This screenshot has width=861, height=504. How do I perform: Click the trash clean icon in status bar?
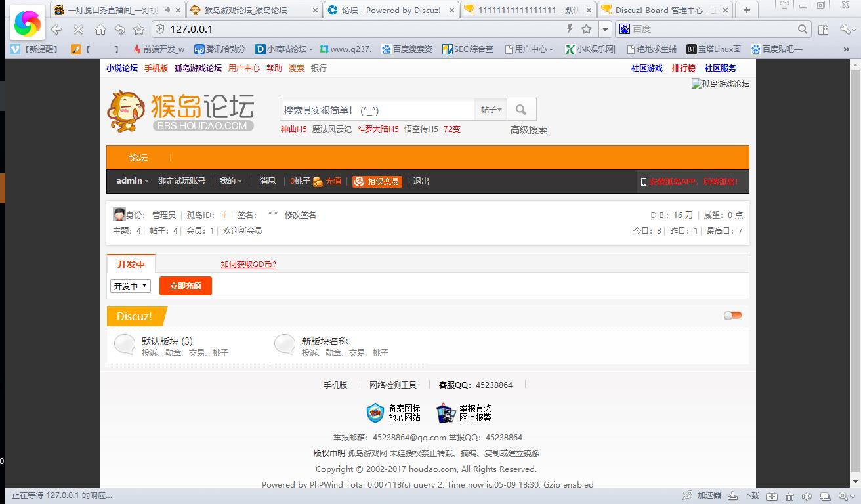[790, 496]
